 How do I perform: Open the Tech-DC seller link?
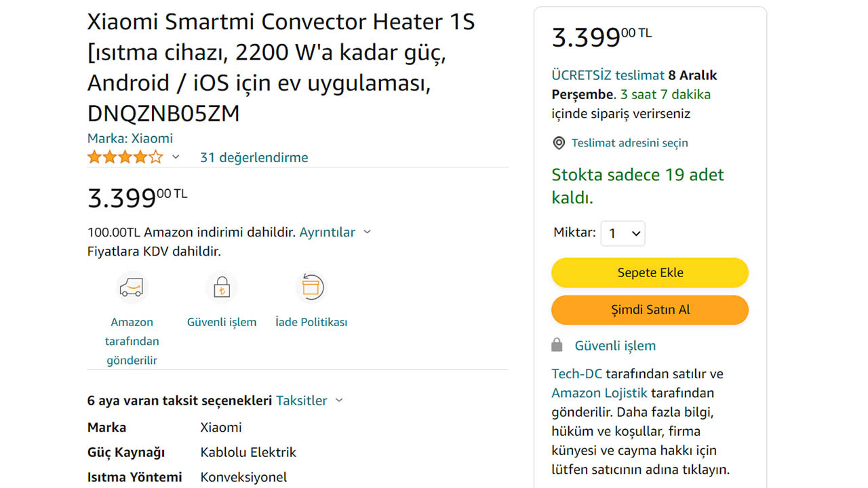point(576,373)
